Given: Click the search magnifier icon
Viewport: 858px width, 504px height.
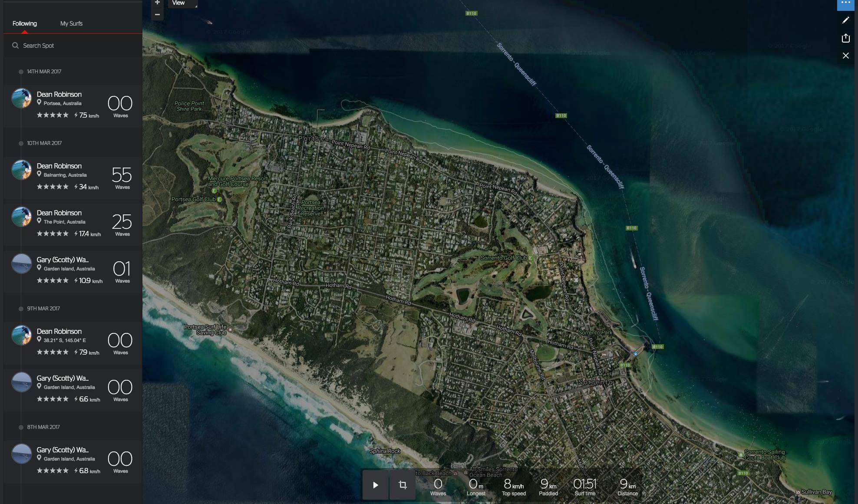Looking at the screenshot, I should [15, 46].
